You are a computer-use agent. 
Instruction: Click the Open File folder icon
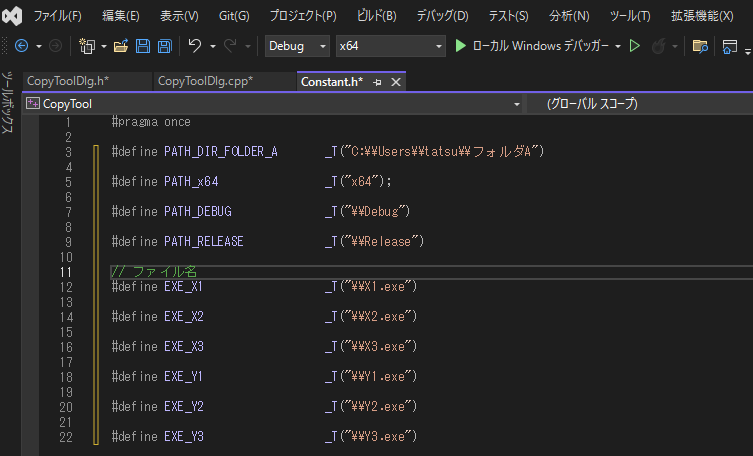(121, 46)
